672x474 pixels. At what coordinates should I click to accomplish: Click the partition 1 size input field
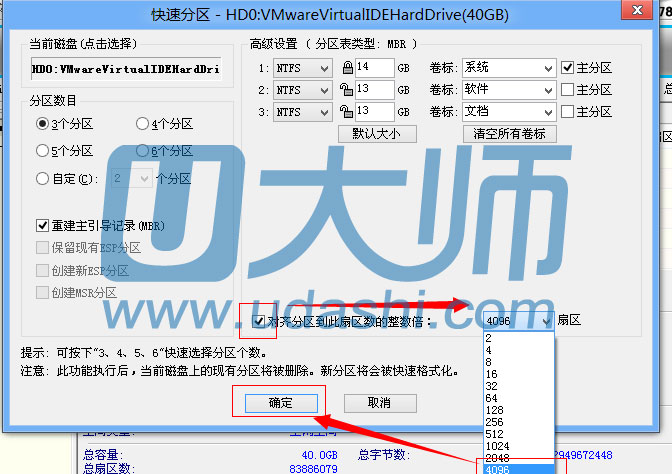pyautogui.click(x=374, y=68)
